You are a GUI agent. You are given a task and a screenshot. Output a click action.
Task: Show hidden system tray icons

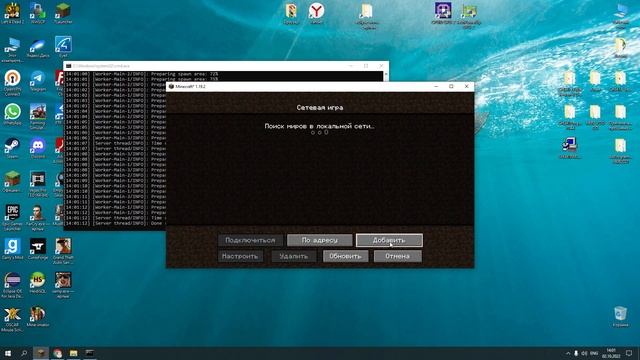point(568,353)
